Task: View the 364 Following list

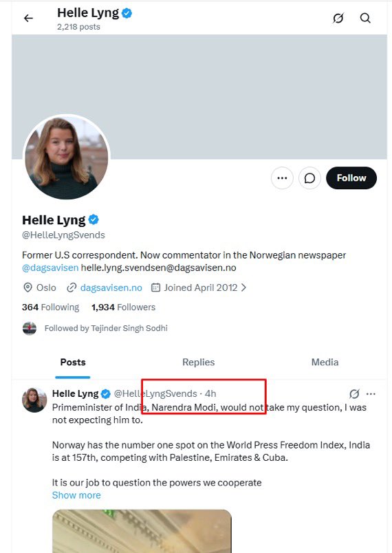Action: 50,307
